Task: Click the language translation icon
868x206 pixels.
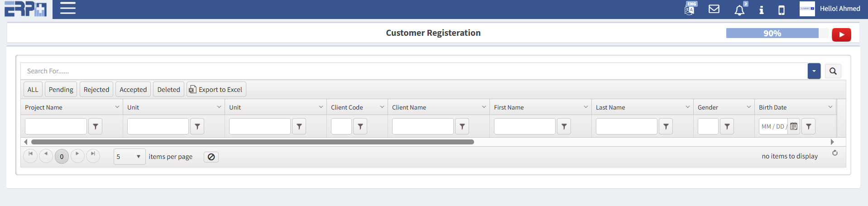Action: tap(690, 9)
